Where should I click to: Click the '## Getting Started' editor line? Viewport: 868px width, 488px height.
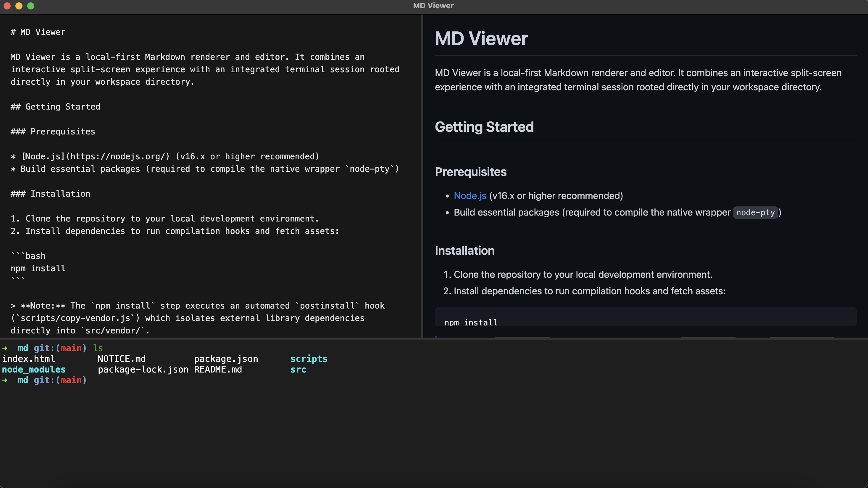[55, 107]
